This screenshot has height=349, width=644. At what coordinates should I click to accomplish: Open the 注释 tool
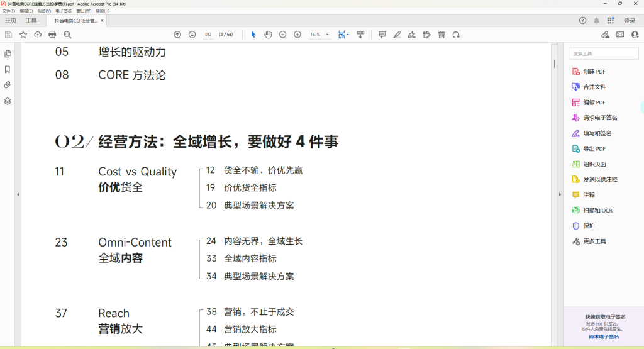583,195
